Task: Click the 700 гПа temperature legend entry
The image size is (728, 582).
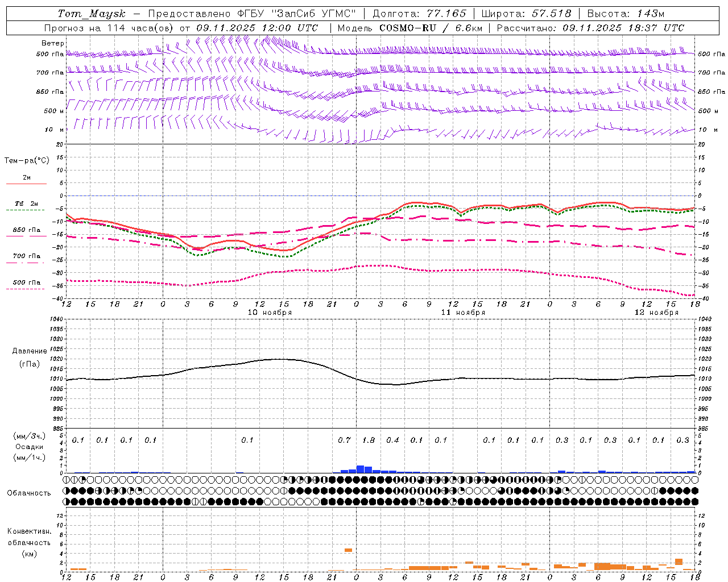Action: coord(27,256)
